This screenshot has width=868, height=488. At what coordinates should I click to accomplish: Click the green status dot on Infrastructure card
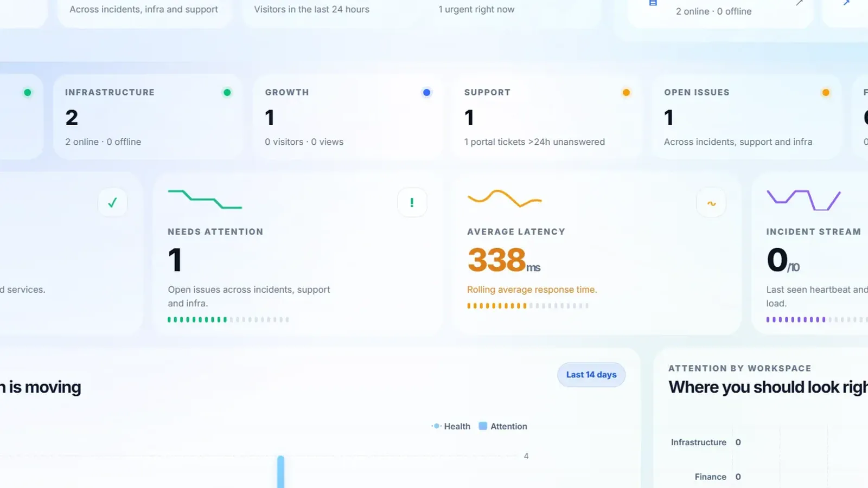227,93
